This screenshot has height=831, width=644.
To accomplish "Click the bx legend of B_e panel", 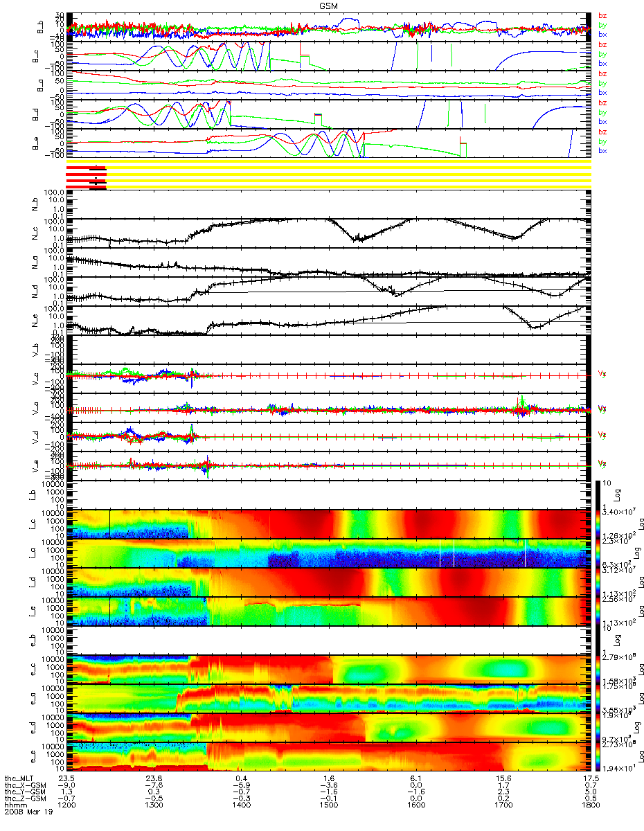I will (602, 150).
